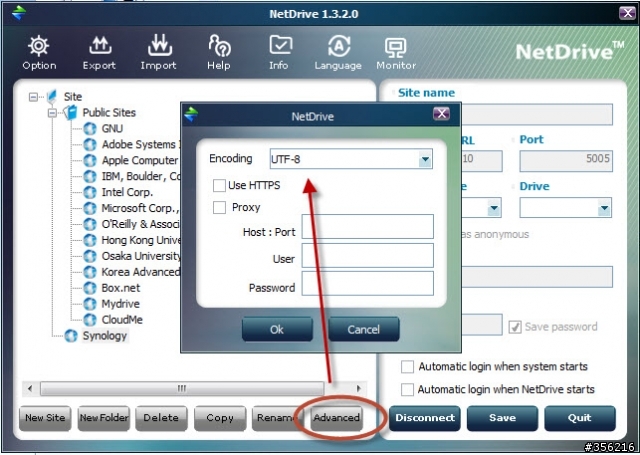The height and width of the screenshot is (455, 640).
Task: Open the server type dropdown beside Drive
Action: point(494,208)
